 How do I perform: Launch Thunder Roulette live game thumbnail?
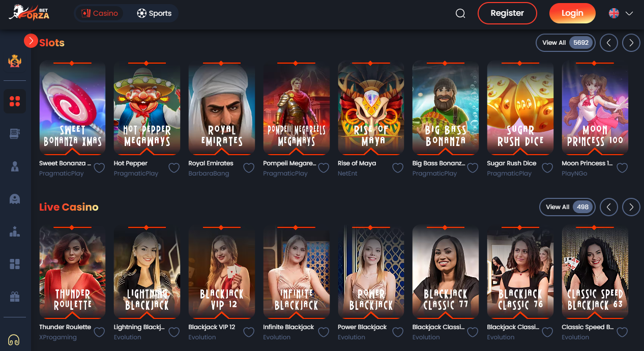72,272
